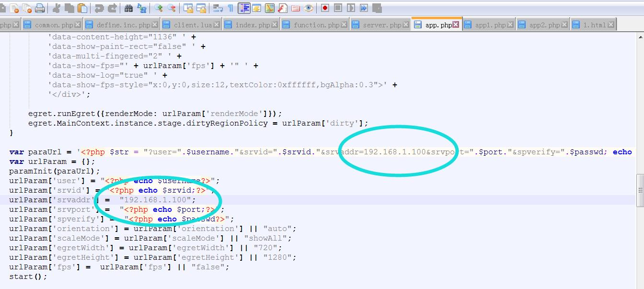Toggle Word Wrap in toolbar

pos(218,8)
